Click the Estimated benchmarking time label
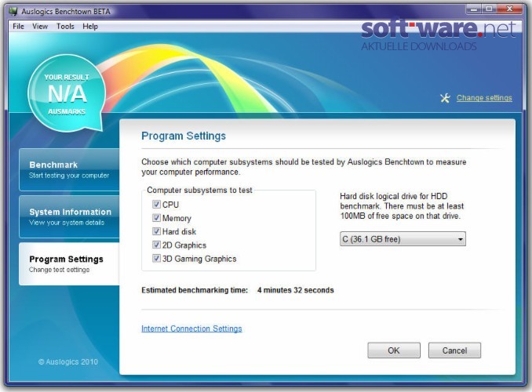The image size is (532, 392). (195, 290)
